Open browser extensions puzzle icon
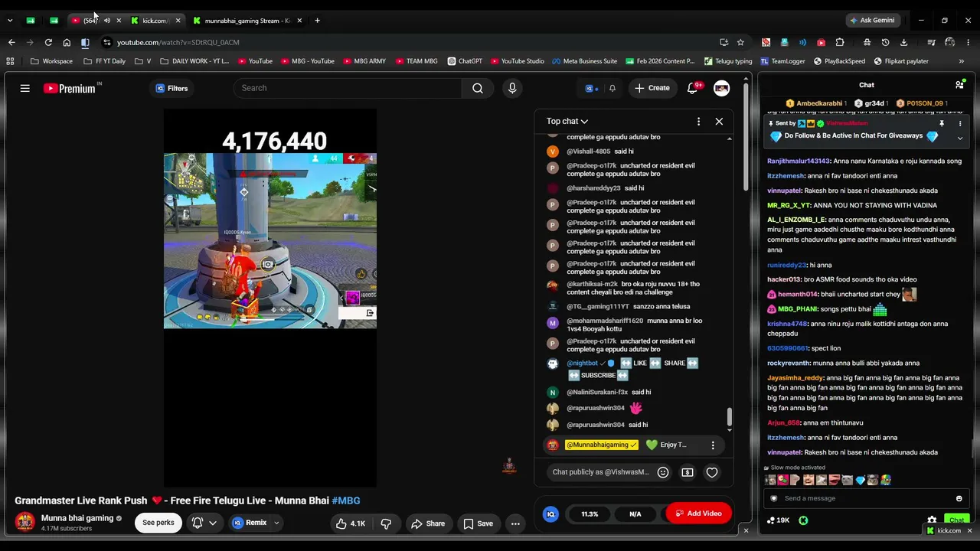The height and width of the screenshot is (551, 980). pyautogui.click(x=840, y=42)
